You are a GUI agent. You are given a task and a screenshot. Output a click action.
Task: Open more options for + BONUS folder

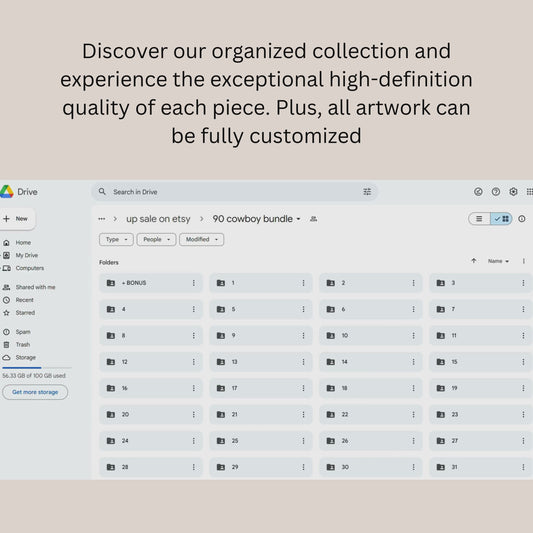point(193,283)
